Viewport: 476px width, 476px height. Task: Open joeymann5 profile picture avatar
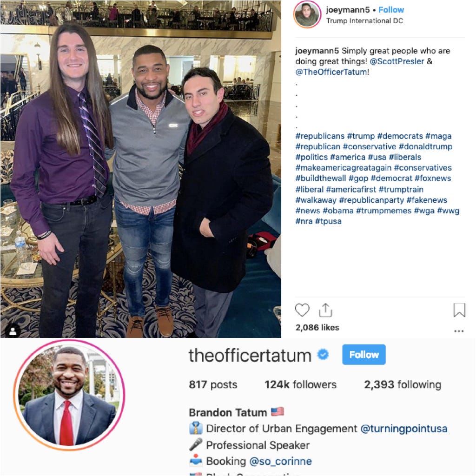tap(307, 14)
